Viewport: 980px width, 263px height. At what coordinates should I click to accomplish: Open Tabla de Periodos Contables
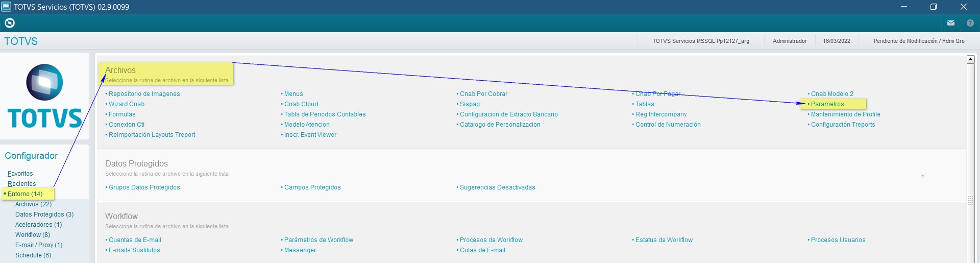click(x=325, y=114)
